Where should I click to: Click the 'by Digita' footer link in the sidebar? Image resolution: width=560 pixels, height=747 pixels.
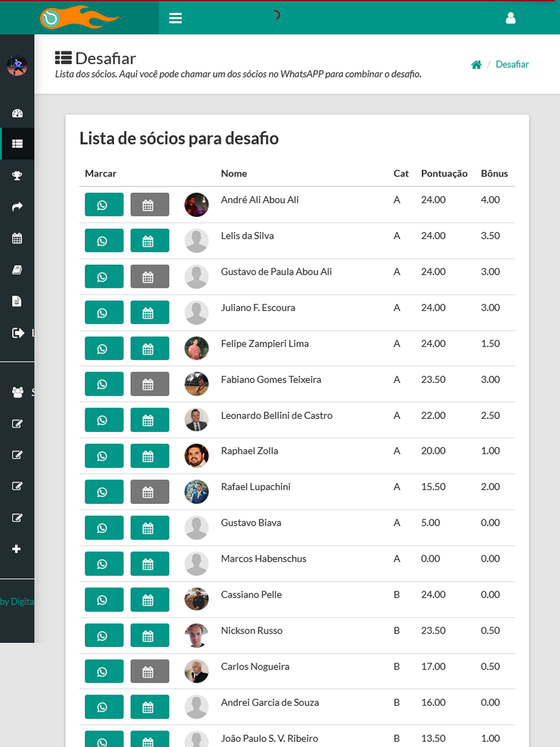click(17, 602)
